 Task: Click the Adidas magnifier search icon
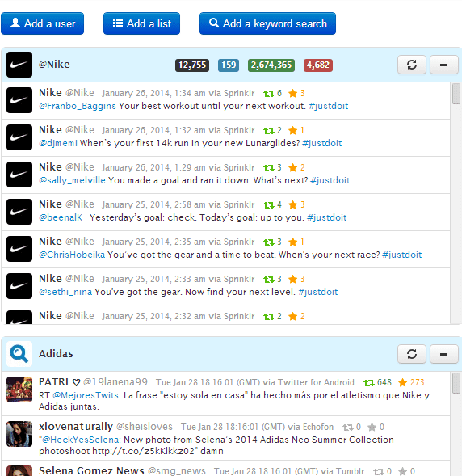[19, 354]
